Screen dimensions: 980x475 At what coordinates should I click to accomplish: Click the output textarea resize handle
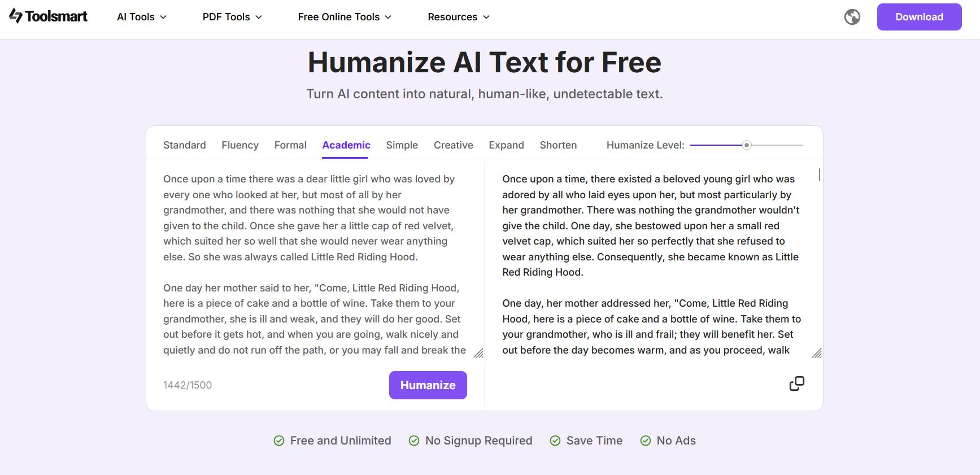pos(817,354)
